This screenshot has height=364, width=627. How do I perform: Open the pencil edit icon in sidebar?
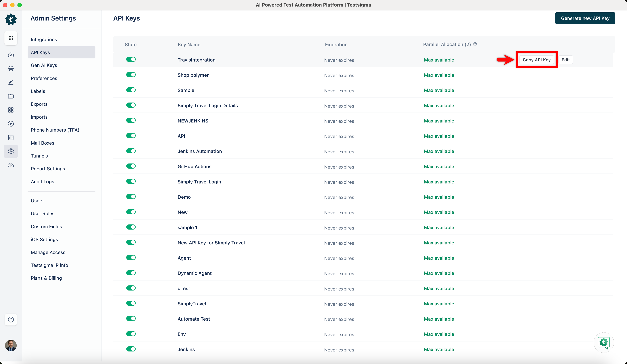click(11, 82)
